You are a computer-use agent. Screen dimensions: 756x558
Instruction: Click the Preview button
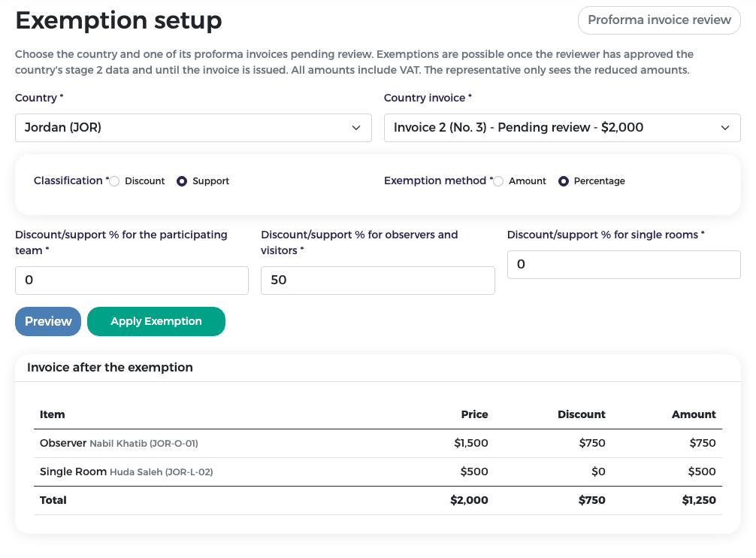click(48, 321)
